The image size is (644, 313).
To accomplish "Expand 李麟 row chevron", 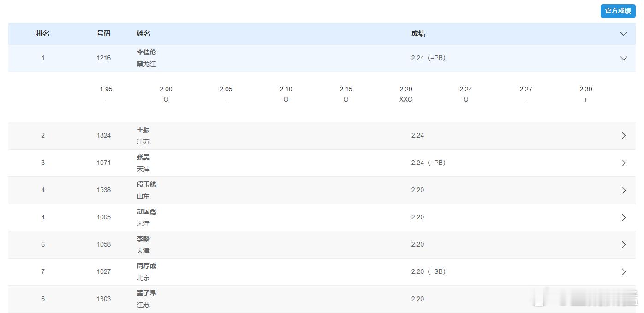I will [x=623, y=245].
